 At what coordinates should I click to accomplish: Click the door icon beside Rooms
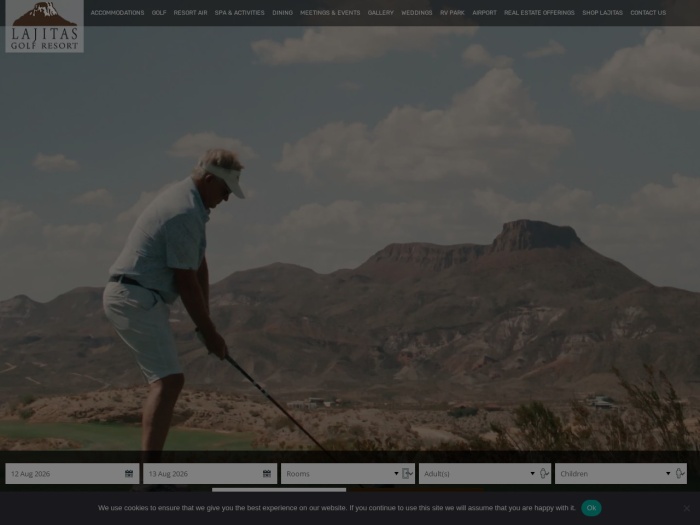[x=407, y=474]
